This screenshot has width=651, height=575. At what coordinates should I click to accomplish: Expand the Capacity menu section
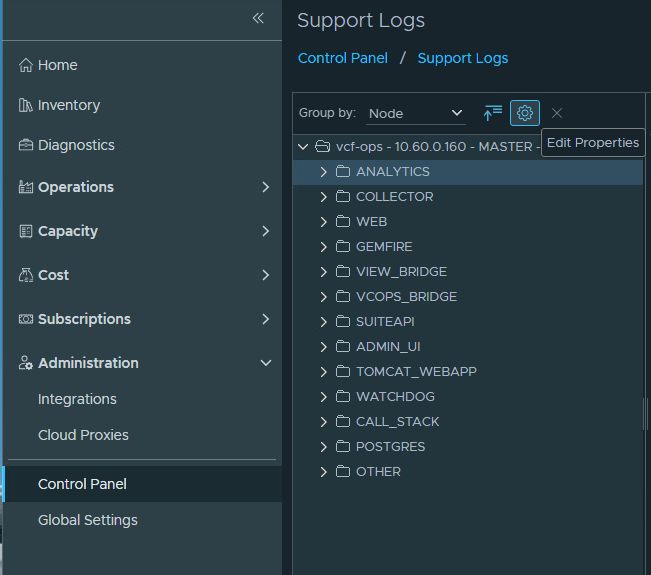tap(265, 231)
